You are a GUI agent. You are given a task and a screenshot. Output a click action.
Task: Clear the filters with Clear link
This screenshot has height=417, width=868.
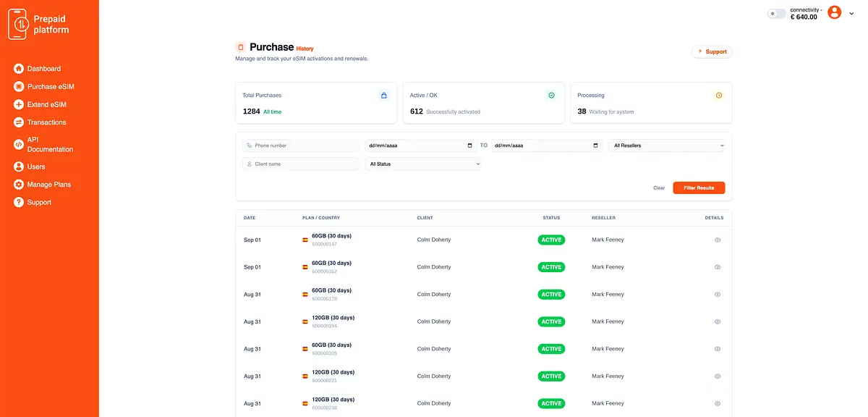(659, 188)
